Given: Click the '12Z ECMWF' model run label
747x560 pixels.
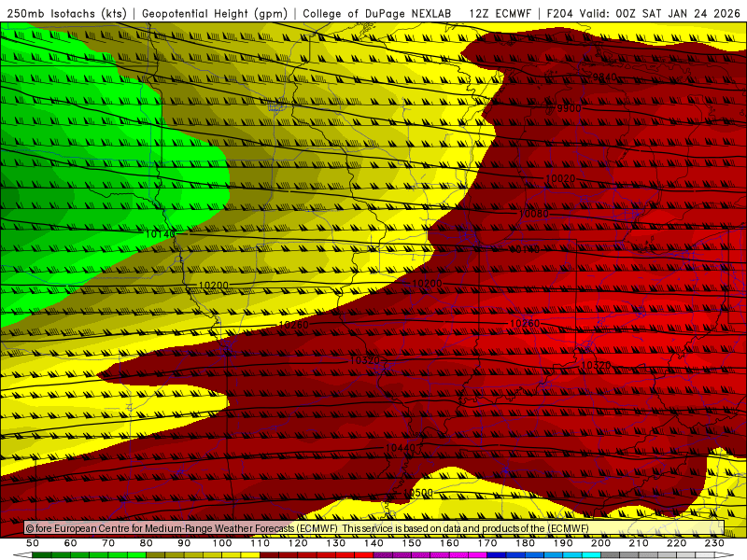Looking at the screenshot, I should 500,13.
